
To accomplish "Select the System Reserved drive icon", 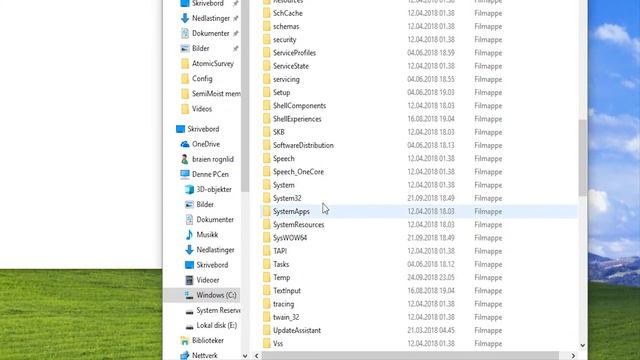I will (x=189, y=311).
